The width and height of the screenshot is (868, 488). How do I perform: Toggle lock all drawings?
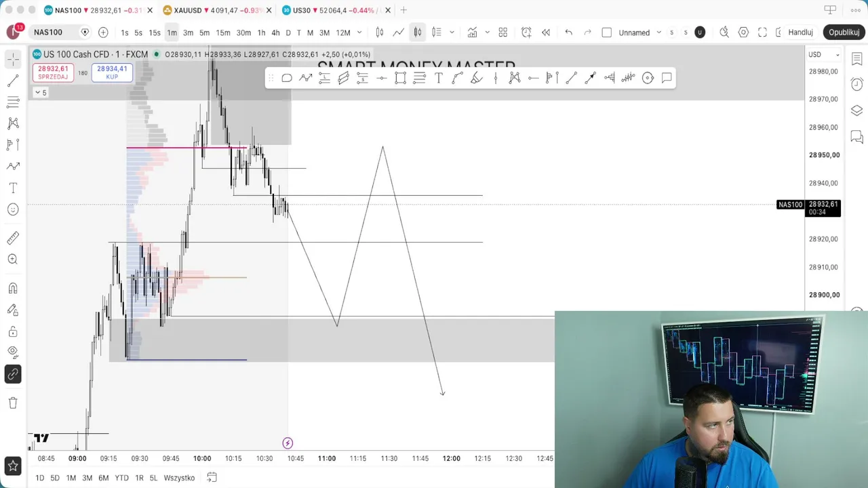pos(13,331)
